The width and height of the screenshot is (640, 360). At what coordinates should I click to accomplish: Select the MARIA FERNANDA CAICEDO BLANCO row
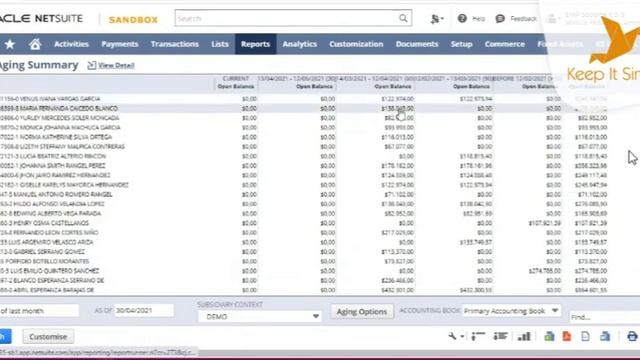[304, 108]
